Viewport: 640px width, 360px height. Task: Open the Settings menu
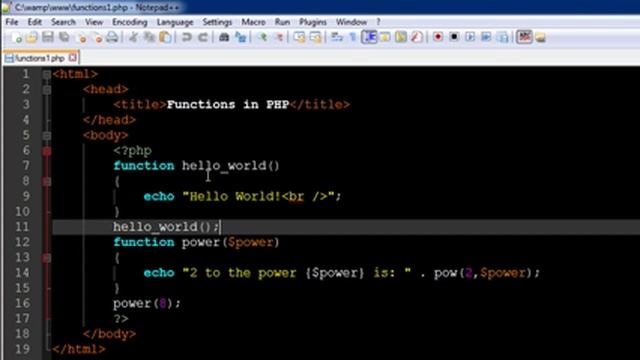click(x=217, y=22)
